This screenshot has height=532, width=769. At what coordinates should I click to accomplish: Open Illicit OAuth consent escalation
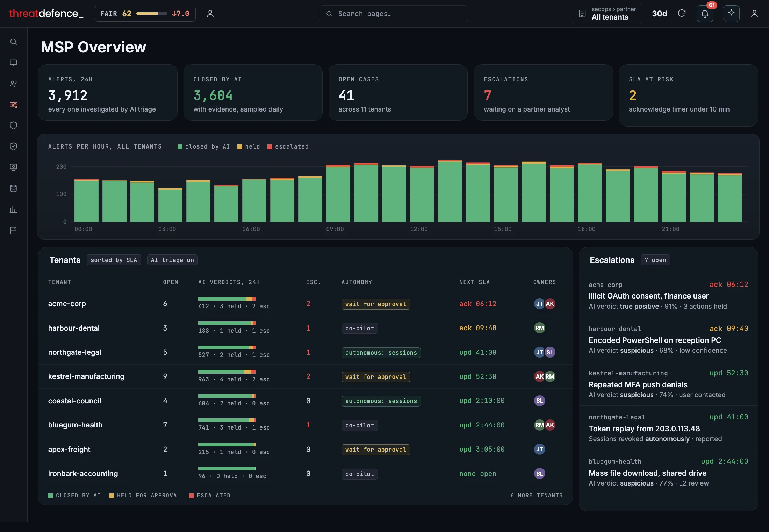[x=668, y=295]
